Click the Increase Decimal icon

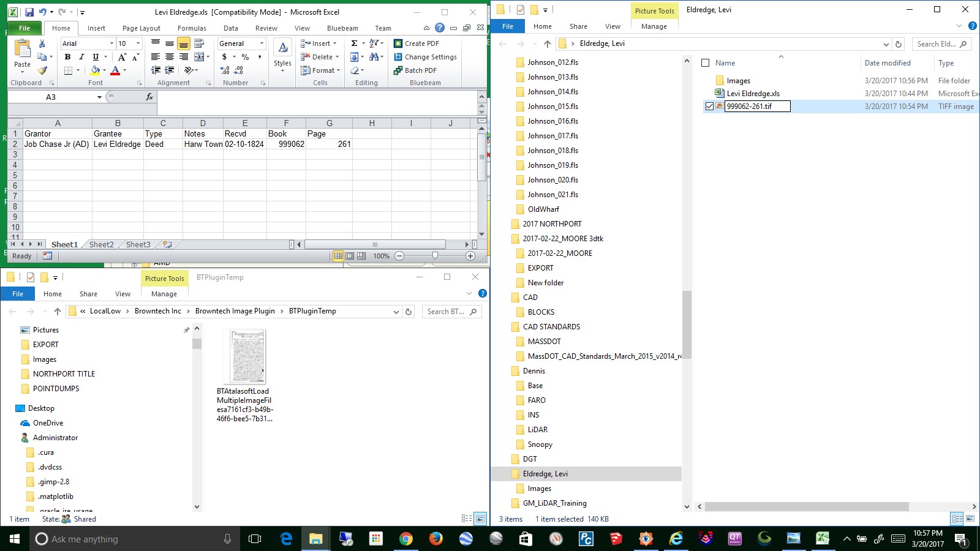pos(225,70)
